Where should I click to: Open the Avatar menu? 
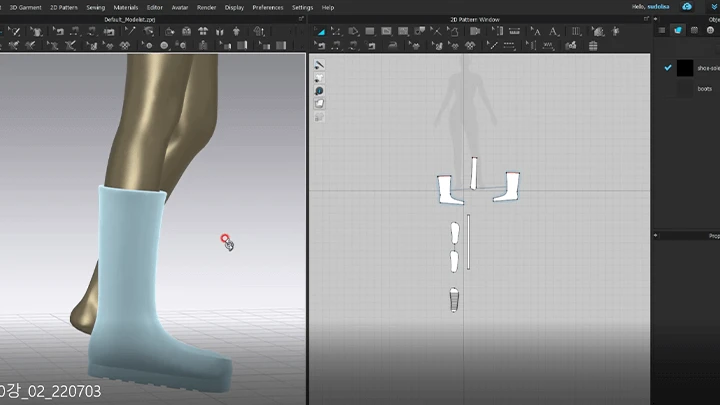click(180, 7)
